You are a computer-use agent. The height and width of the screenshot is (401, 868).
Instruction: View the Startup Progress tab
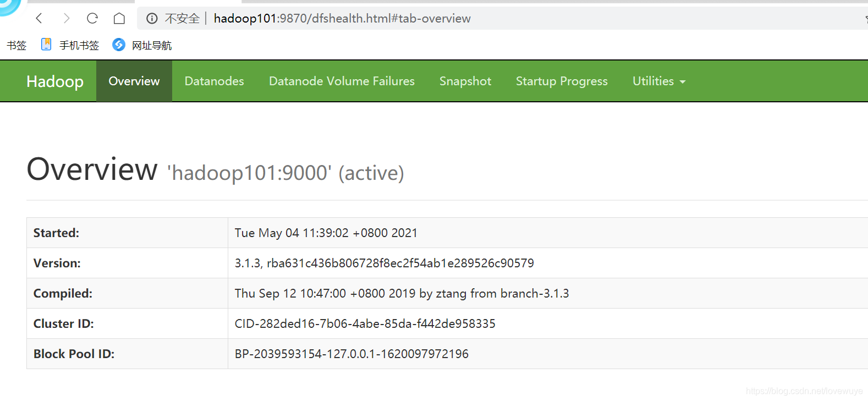click(562, 81)
